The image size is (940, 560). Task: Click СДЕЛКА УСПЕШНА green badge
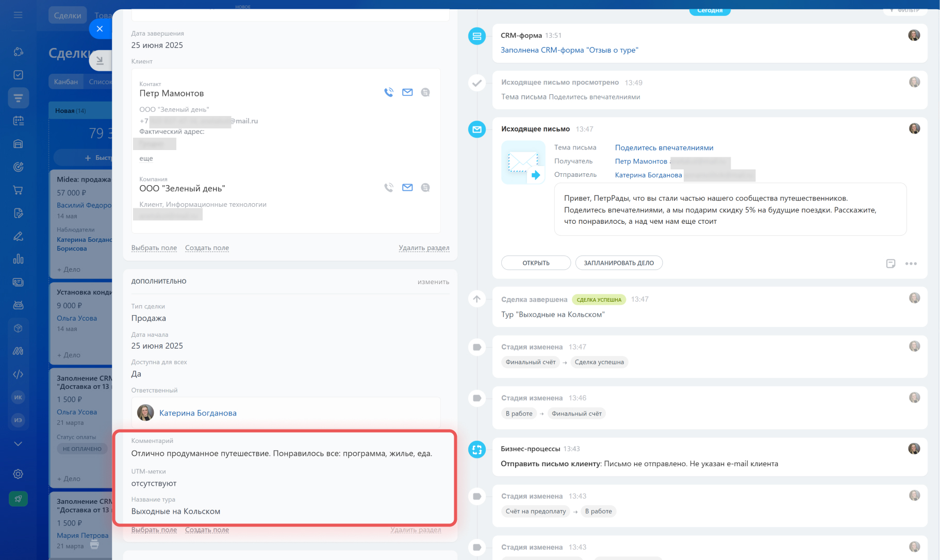point(599,300)
